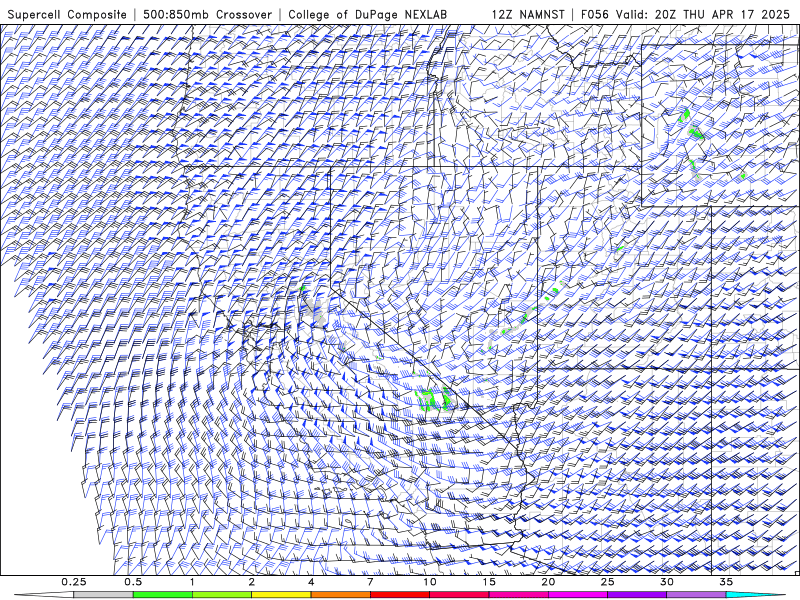800x600 pixels.
Task: Click the legend label '0.25'
Action: click(x=74, y=582)
